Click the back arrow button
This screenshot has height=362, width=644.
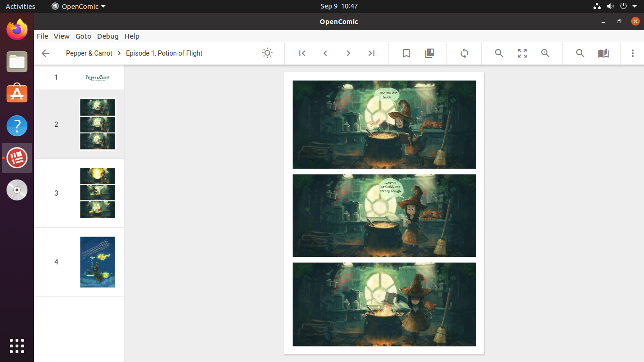(x=45, y=53)
